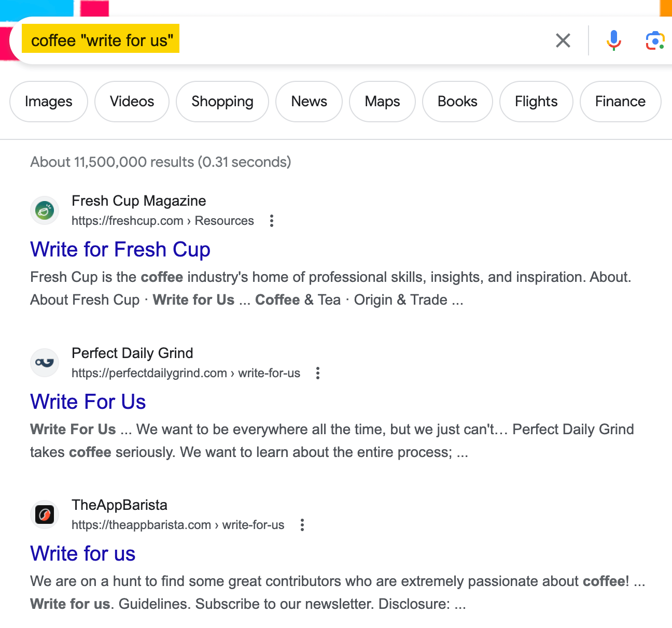Open options menu for the Perfect Daily Grind result

point(317,373)
